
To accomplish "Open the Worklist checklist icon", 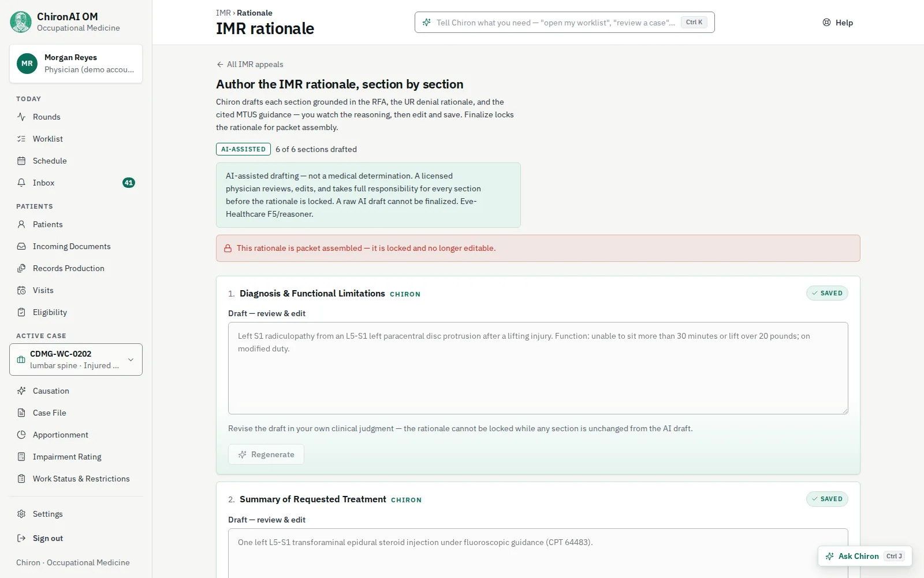I will tap(21, 139).
